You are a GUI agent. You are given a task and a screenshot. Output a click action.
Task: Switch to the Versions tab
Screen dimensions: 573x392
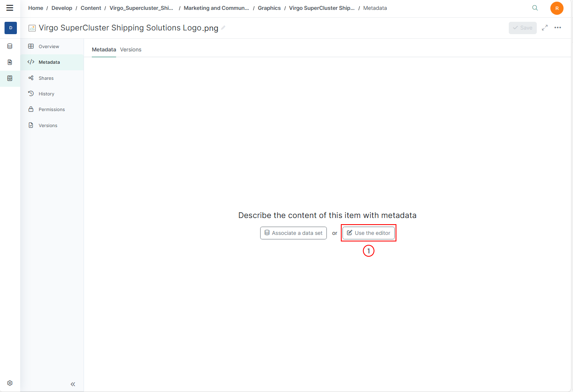[x=130, y=49]
